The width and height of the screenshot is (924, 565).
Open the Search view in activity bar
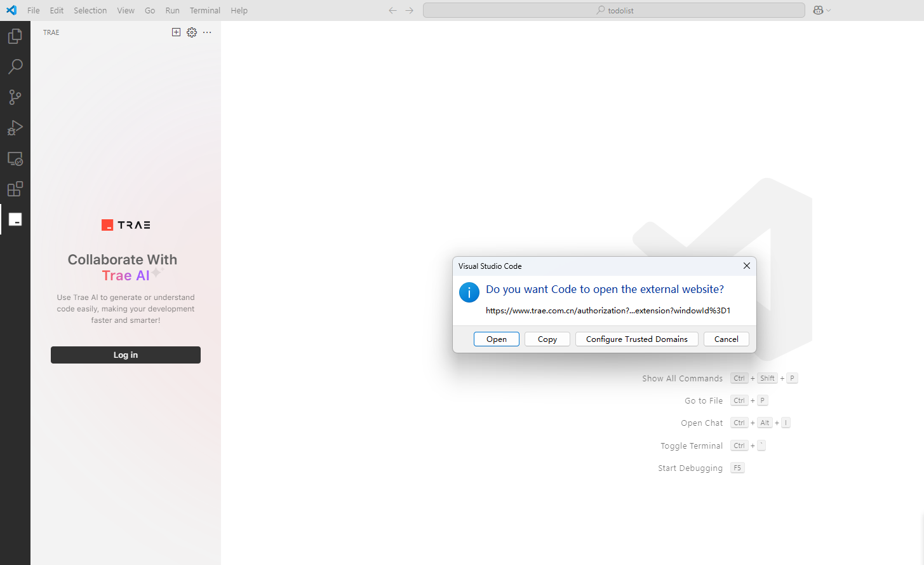coord(15,67)
